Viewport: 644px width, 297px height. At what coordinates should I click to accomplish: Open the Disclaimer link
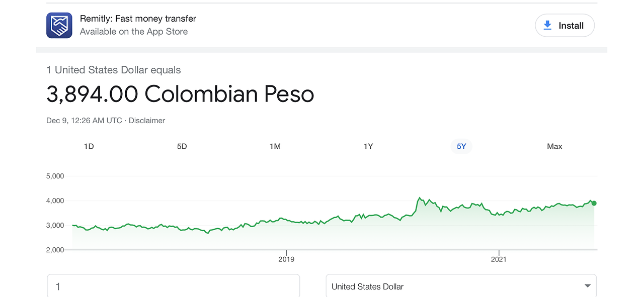point(147,121)
